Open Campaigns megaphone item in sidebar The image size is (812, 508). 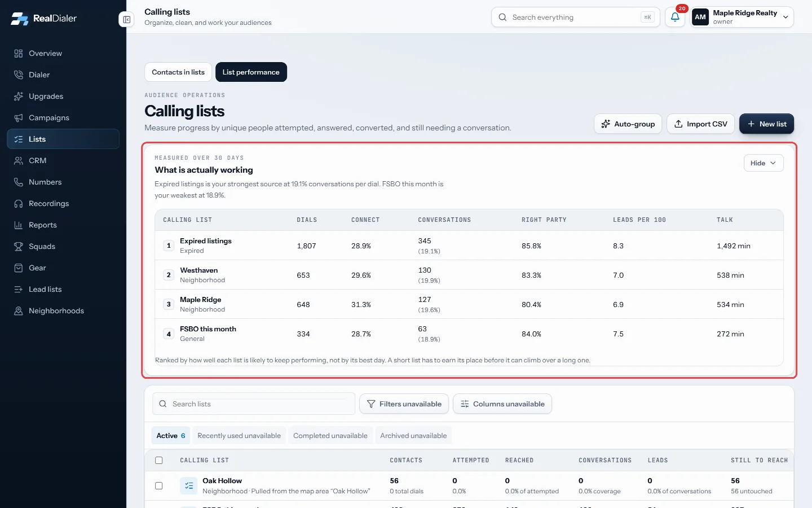63,117
